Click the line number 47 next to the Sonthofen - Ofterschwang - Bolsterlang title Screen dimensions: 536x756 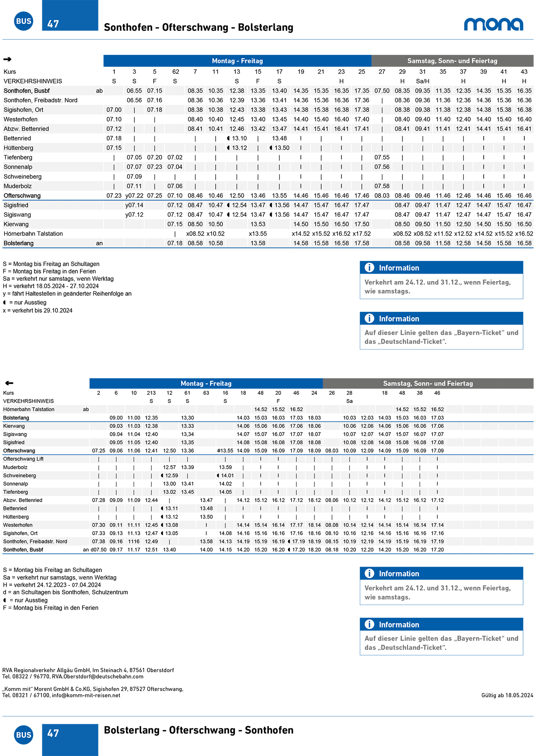(x=53, y=24)
